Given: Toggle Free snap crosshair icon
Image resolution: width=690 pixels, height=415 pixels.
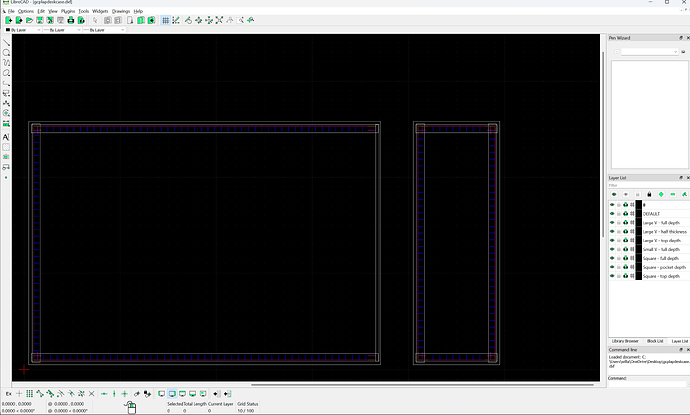Looking at the screenshot, I should coord(19,393).
